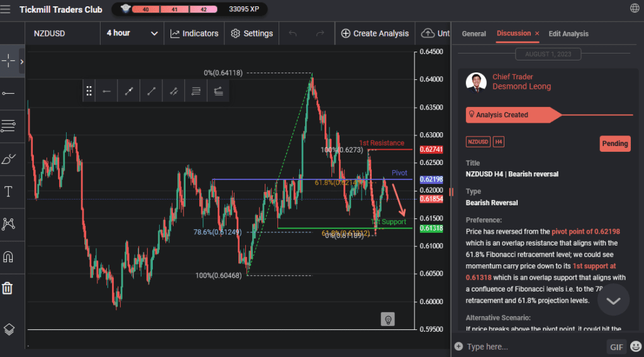Click the panel collapse handle beside chart
This screenshot has width=644, height=357.
click(x=452, y=191)
